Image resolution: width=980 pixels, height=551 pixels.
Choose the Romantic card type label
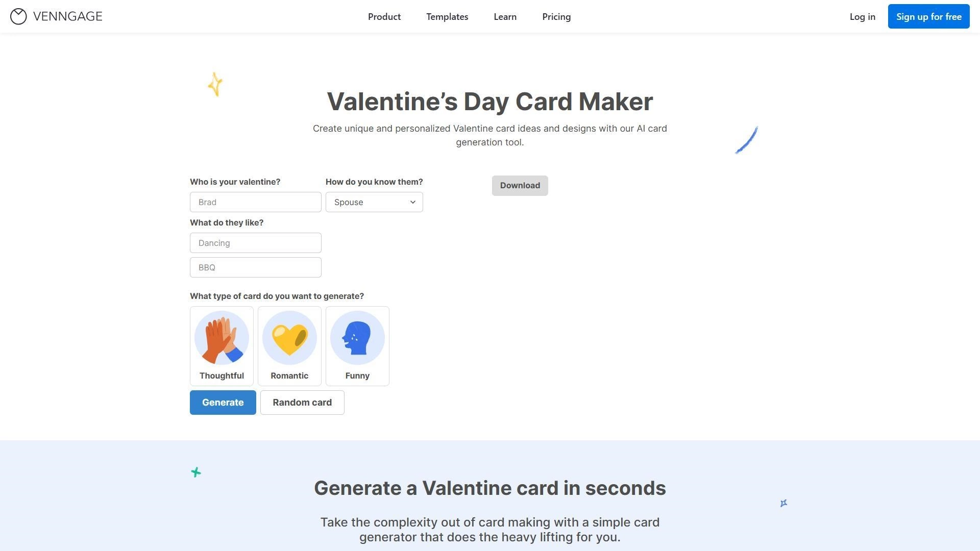289,376
